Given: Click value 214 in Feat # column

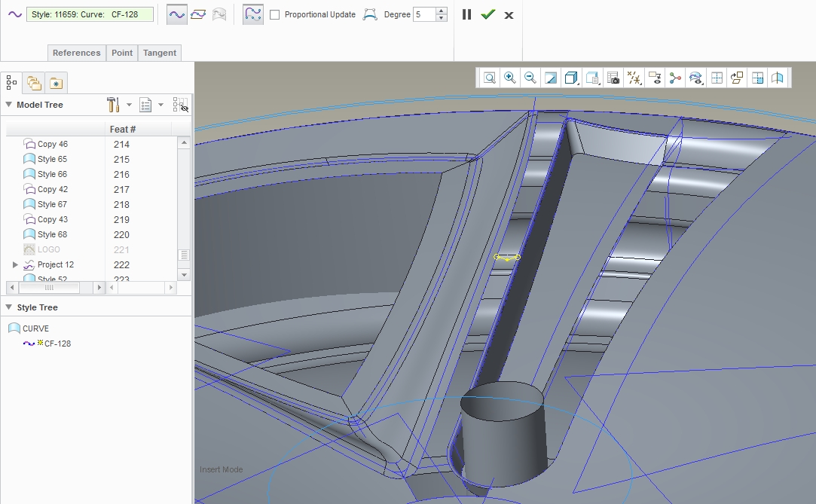Looking at the screenshot, I should coord(121,145).
